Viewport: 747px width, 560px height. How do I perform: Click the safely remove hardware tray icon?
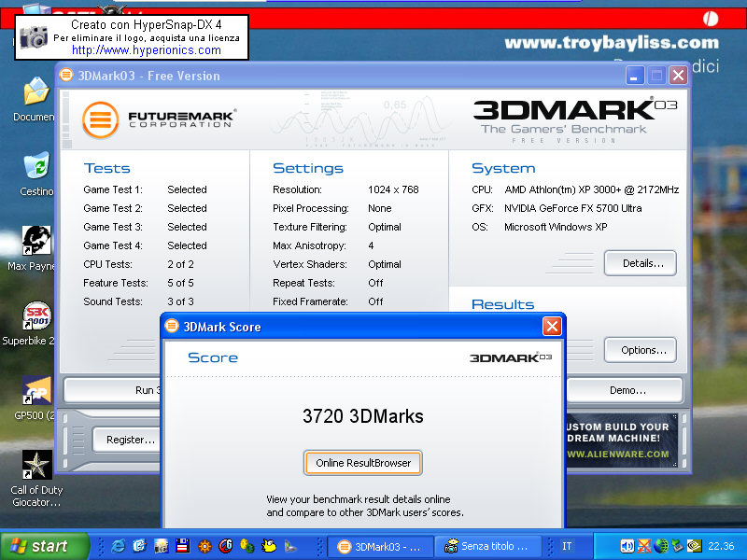pos(678,546)
